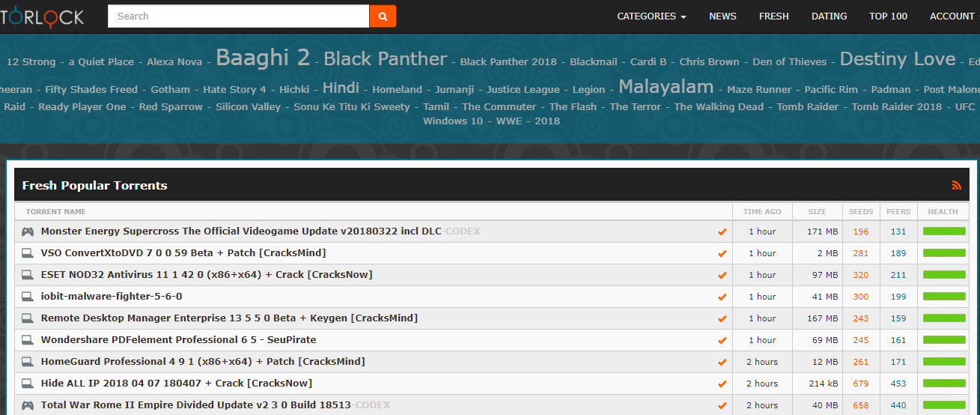Open the RSS feed icon for Fresh Popular Torrents
The height and width of the screenshot is (415, 980).
point(956,185)
